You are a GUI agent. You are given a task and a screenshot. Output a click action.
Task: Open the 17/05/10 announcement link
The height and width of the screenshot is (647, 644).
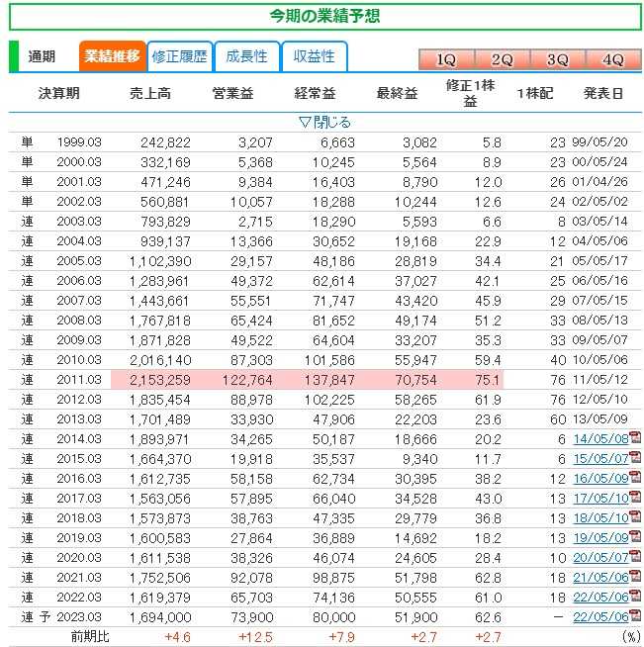[600, 499]
